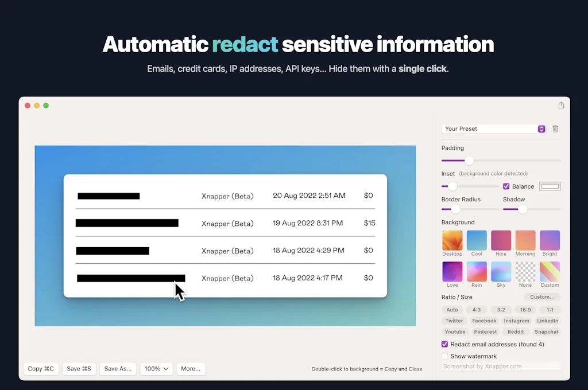The width and height of the screenshot is (588, 390).
Task: Delete preset with the trash icon
Action: pyautogui.click(x=555, y=129)
